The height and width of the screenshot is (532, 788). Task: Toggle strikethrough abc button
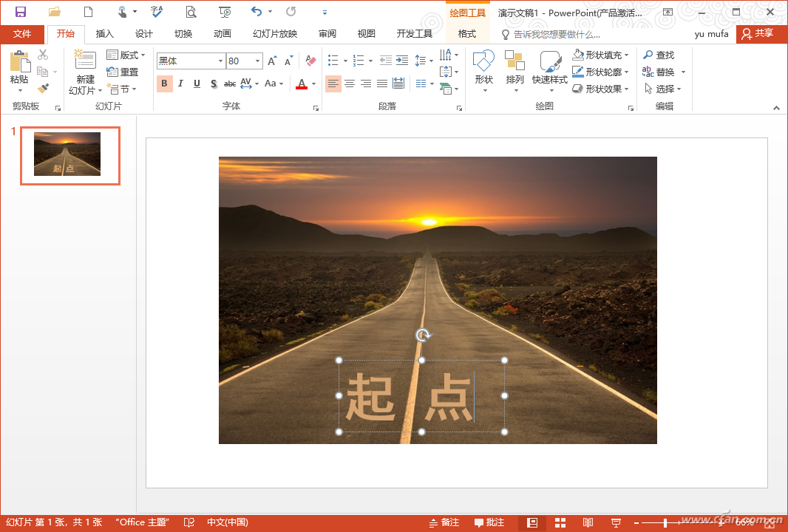point(230,83)
